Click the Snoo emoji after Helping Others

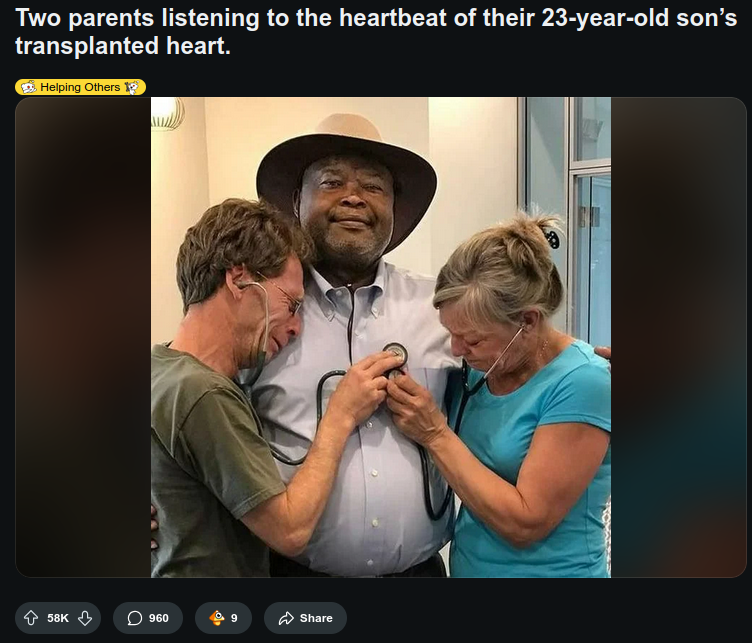131,87
